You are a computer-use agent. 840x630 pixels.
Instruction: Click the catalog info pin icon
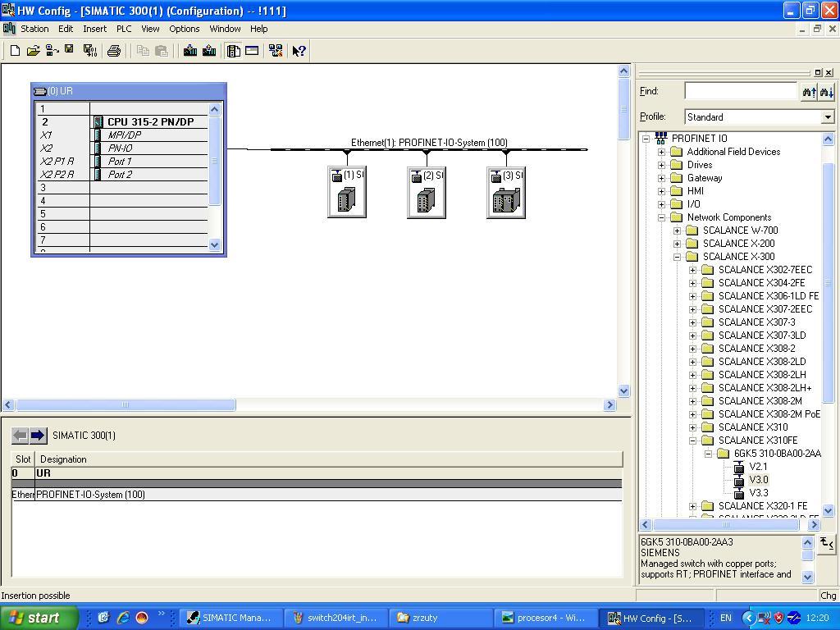[x=827, y=543]
